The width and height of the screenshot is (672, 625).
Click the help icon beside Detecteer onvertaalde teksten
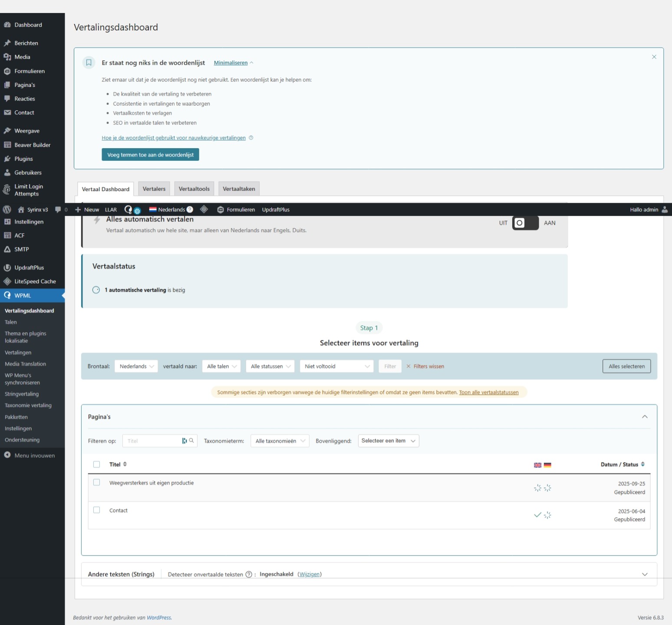coord(249,574)
